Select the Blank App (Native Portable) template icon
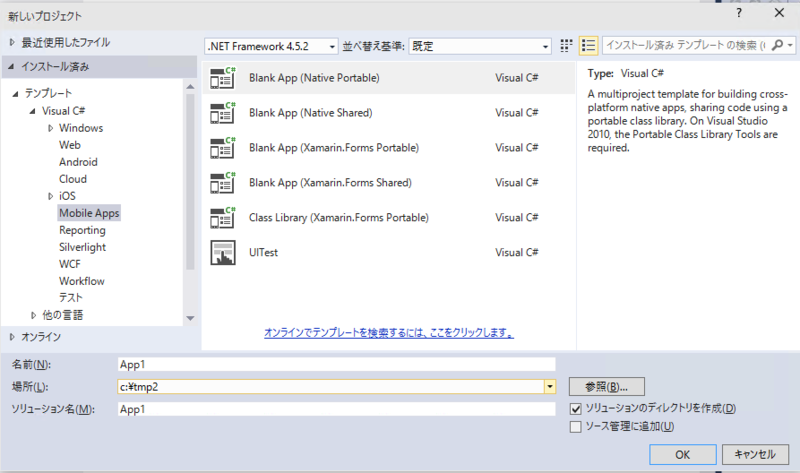This screenshot has width=800, height=473. pos(223,78)
